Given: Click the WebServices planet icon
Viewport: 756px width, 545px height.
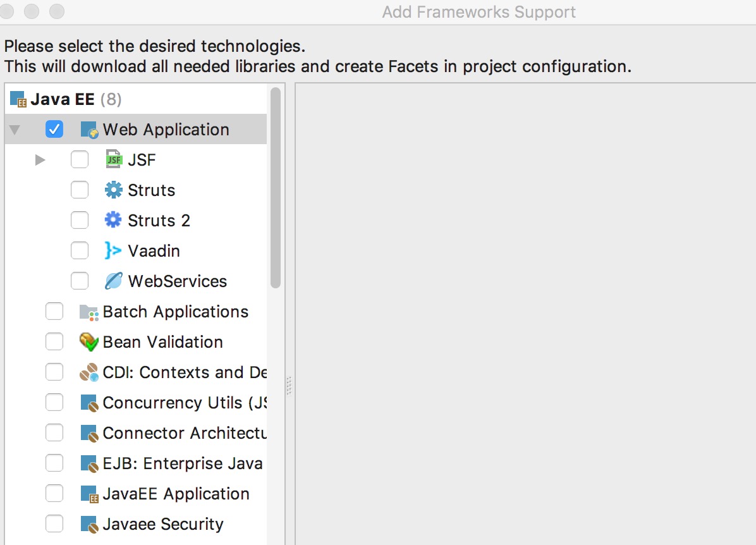Looking at the screenshot, I should point(113,281).
